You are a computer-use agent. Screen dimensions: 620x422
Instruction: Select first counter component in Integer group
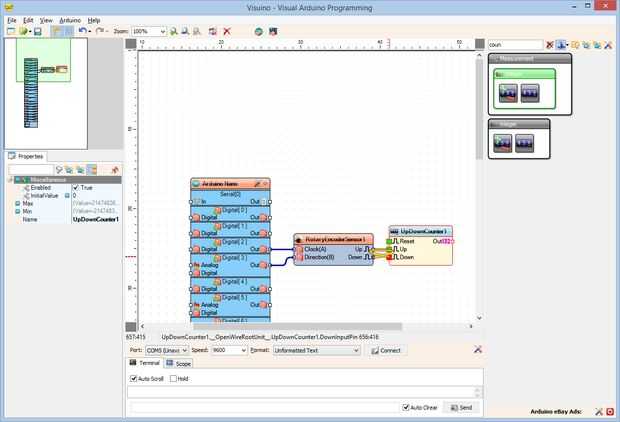point(503,143)
